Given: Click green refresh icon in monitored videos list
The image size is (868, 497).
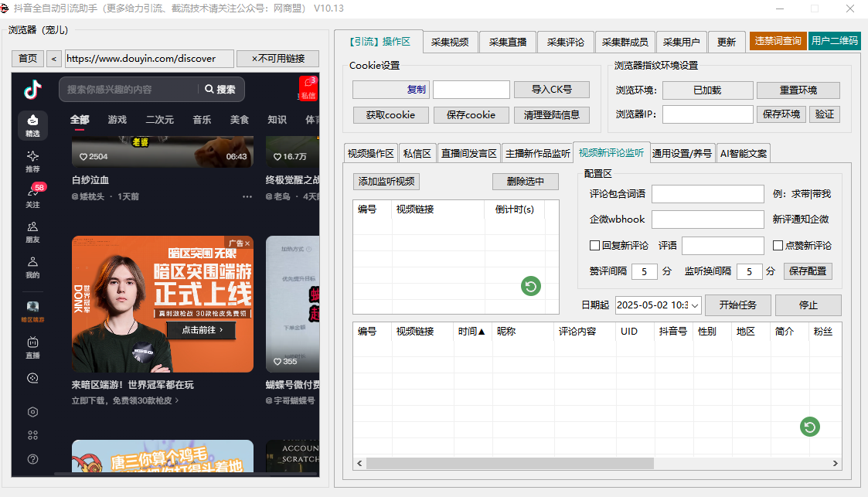Looking at the screenshot, I should click(x=531, y=286).
